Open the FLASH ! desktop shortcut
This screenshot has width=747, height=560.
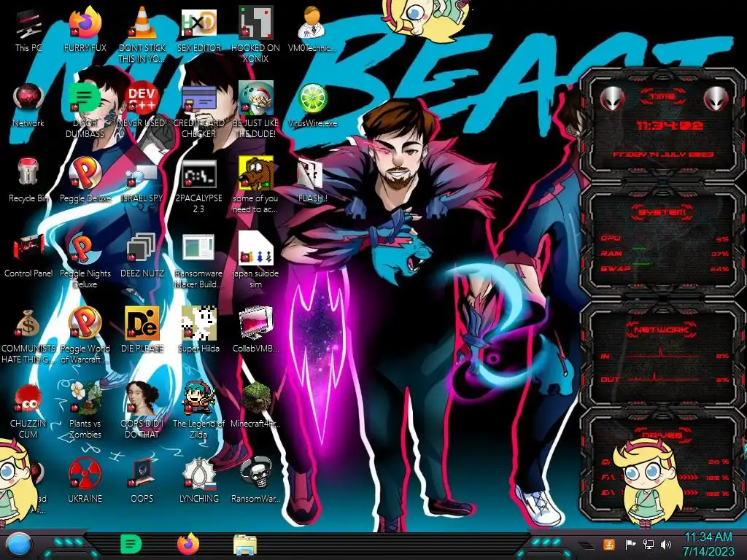[312, 181]
